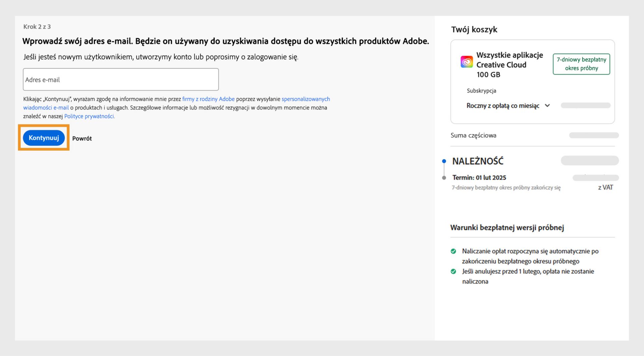Click the Adres e-mail input field

point(121,80)
